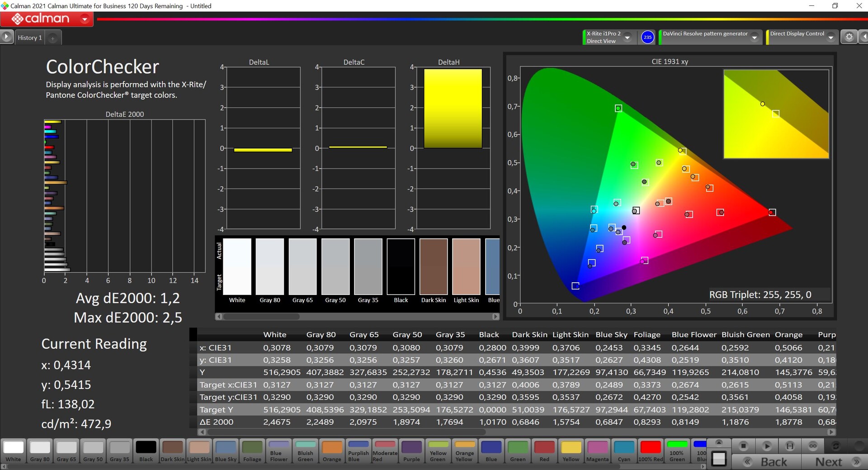868x470 pixels.
Task: Add a new history tab with plus
Action: 53,38
